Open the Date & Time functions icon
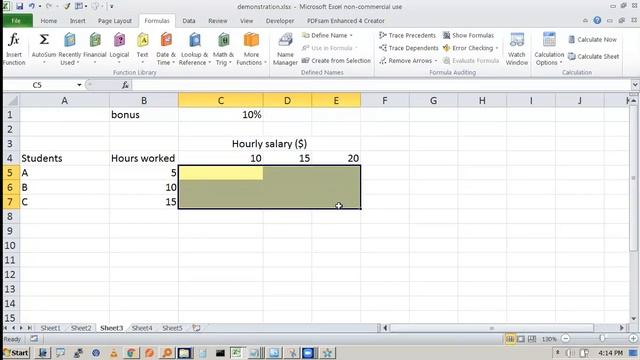Image resolution: width=640 pixels, height=360 pixels. pyautogui.click(x=166, y=40)
